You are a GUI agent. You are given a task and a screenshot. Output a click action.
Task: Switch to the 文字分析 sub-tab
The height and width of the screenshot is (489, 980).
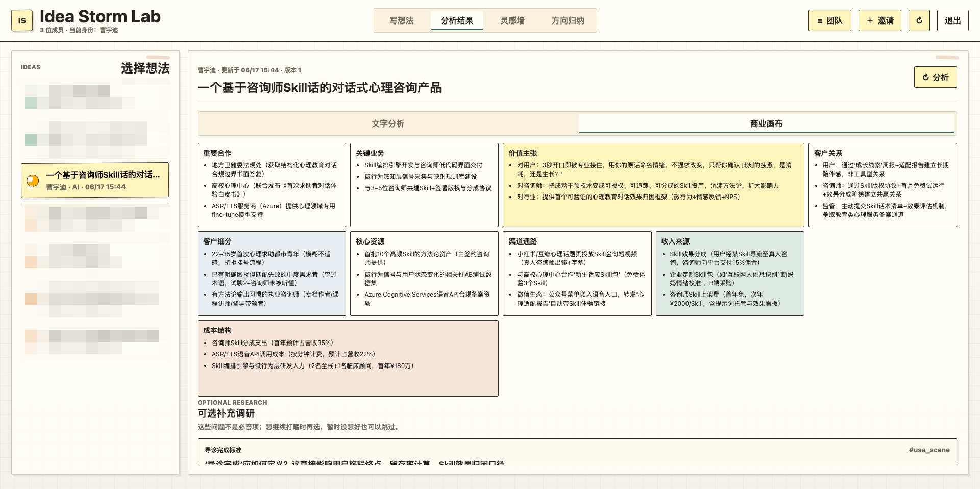coord(388,124)
